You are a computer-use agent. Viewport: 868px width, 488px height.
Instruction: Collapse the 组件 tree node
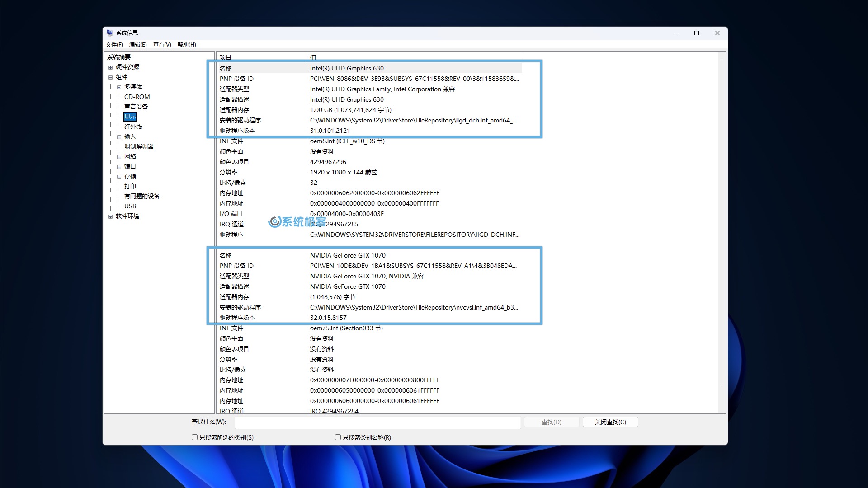click(x=111, y=77)
